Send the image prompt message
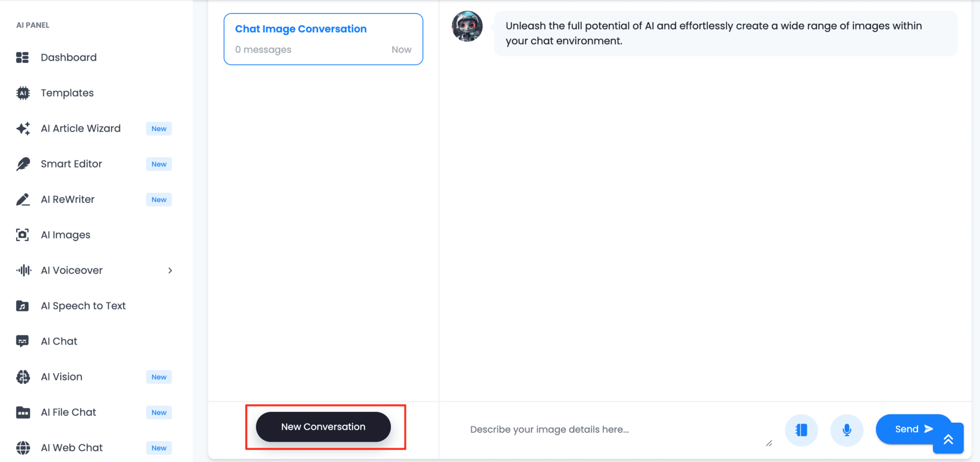980x462 pixels. [x=913, y=429]
